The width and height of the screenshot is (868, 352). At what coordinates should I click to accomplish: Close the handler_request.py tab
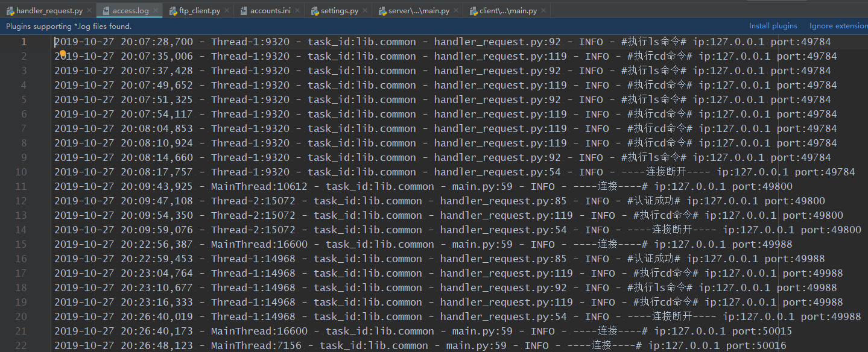pos(89,11)
